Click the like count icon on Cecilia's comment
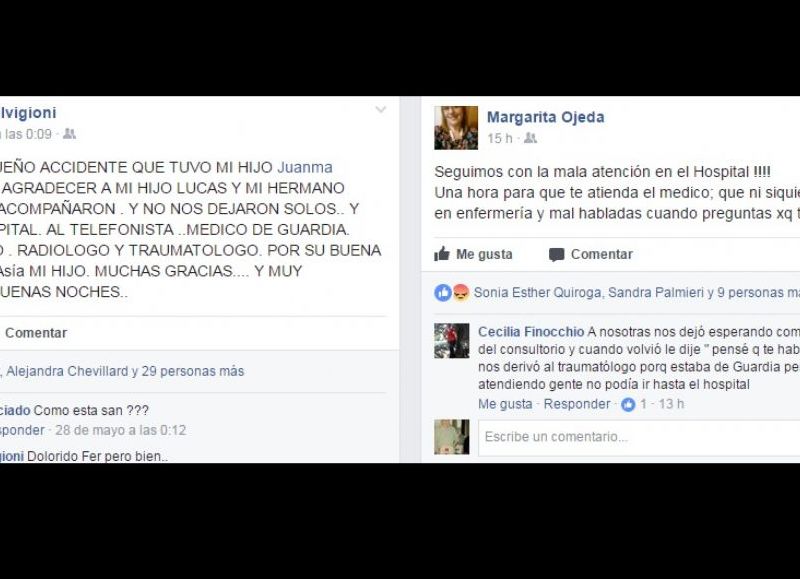 click(x=628, y=405)
